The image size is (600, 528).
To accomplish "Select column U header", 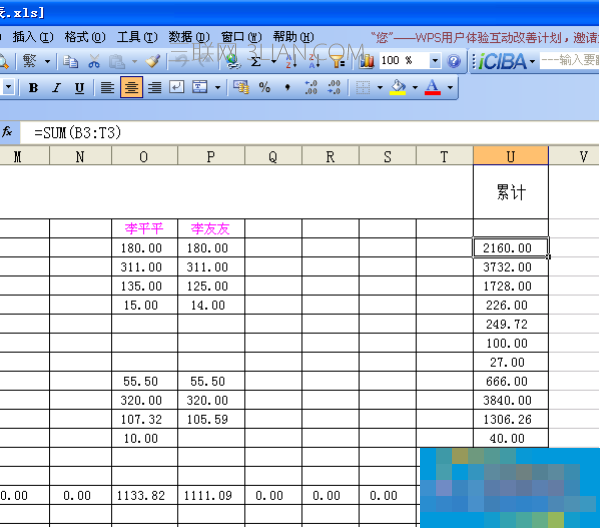I will coord(511,156).
